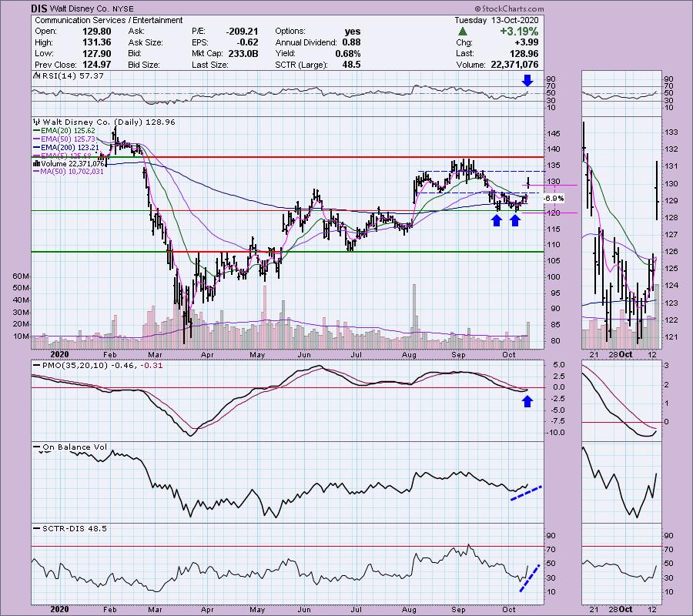
Task: Click the 'Bid Size:' label
Action: 144,65
